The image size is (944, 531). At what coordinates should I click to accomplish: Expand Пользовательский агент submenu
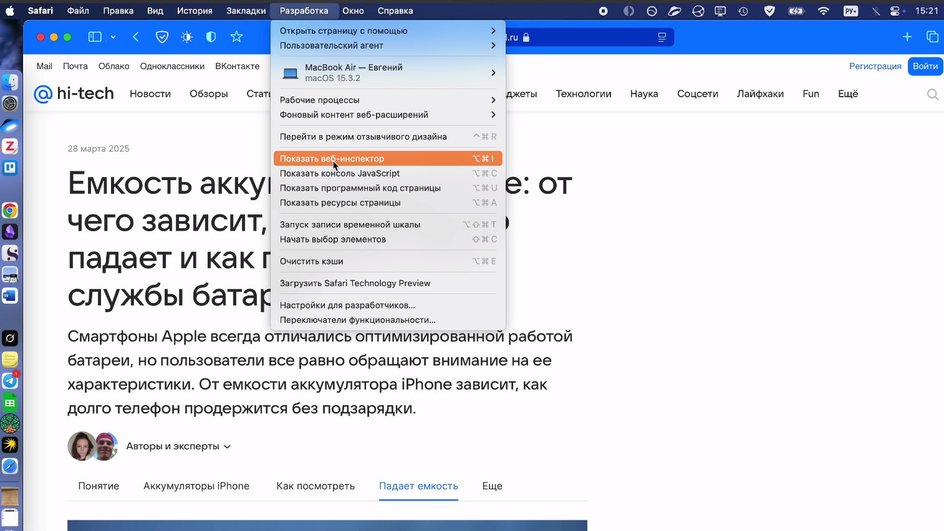(388, 45)
